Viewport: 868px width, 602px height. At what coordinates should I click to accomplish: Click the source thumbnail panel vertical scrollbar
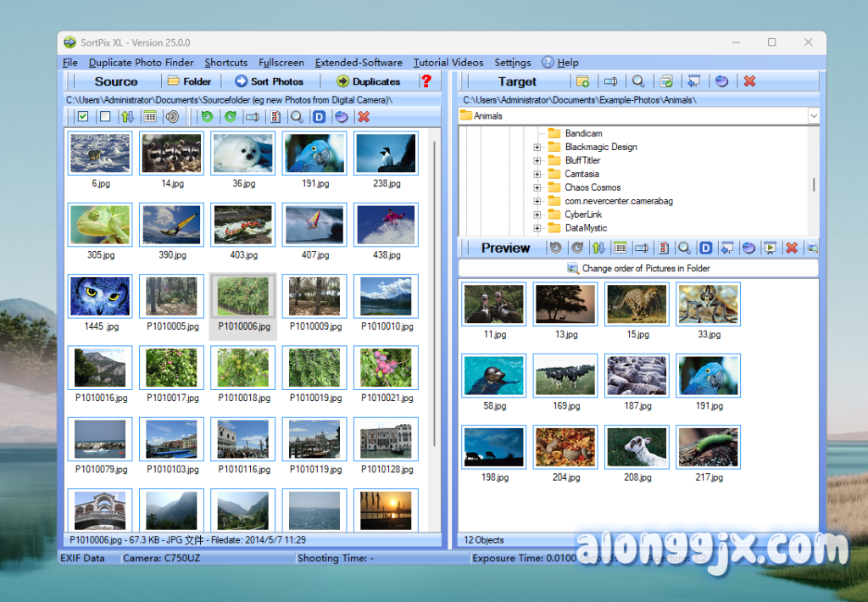tap(436, 297)
